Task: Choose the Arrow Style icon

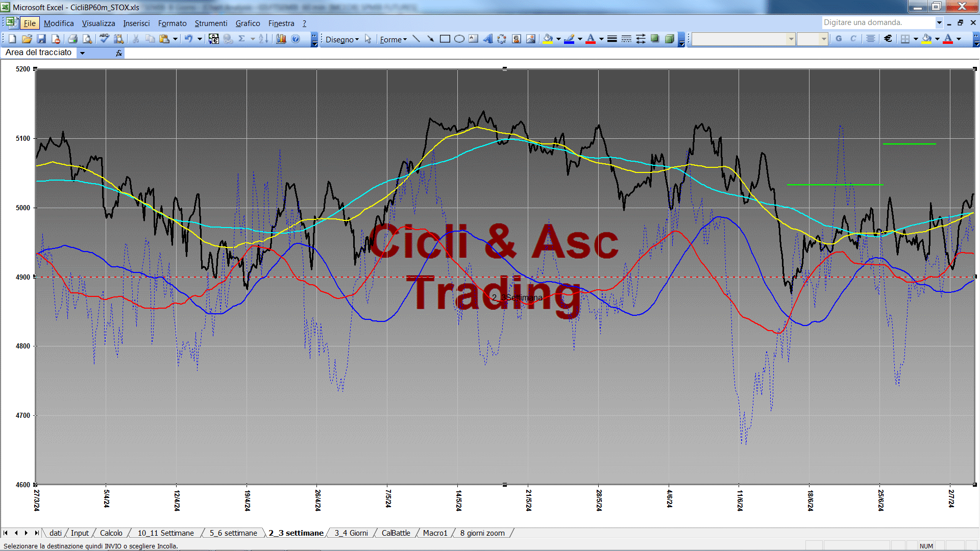Action: [641, 39]
